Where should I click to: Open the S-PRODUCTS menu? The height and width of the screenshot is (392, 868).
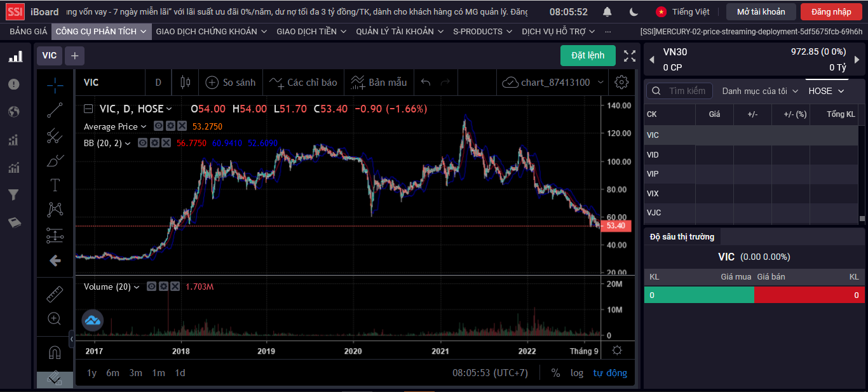[483, 31]
